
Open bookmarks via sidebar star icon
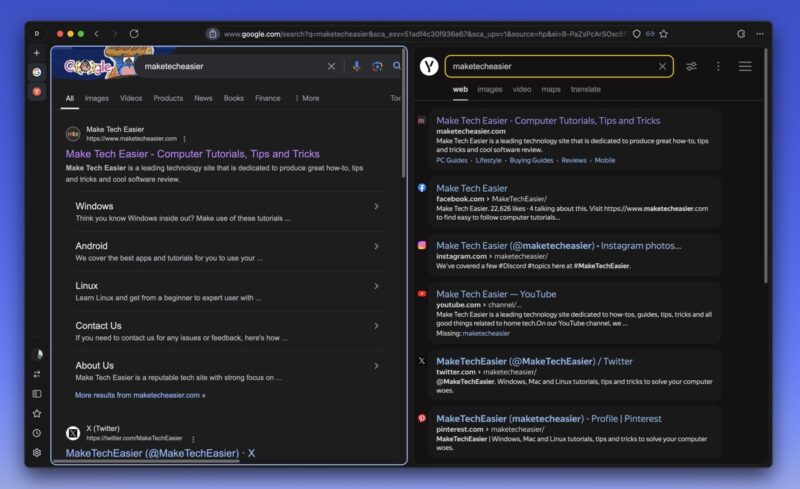click(x=37, y=413)
